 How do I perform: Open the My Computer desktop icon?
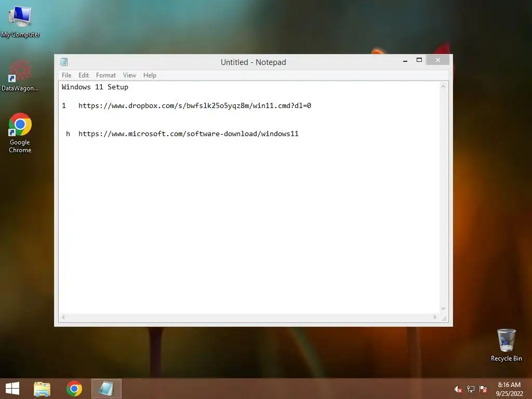pos(20,20)
